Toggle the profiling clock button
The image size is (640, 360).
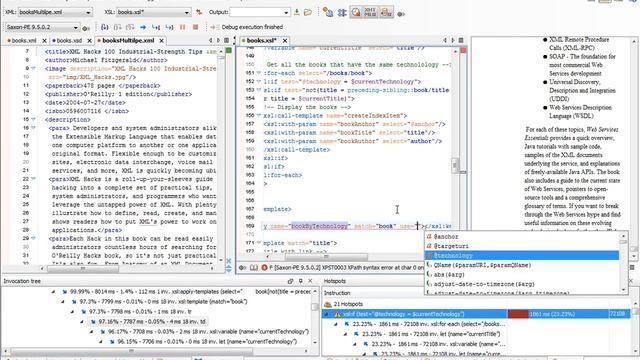[356, 12]
